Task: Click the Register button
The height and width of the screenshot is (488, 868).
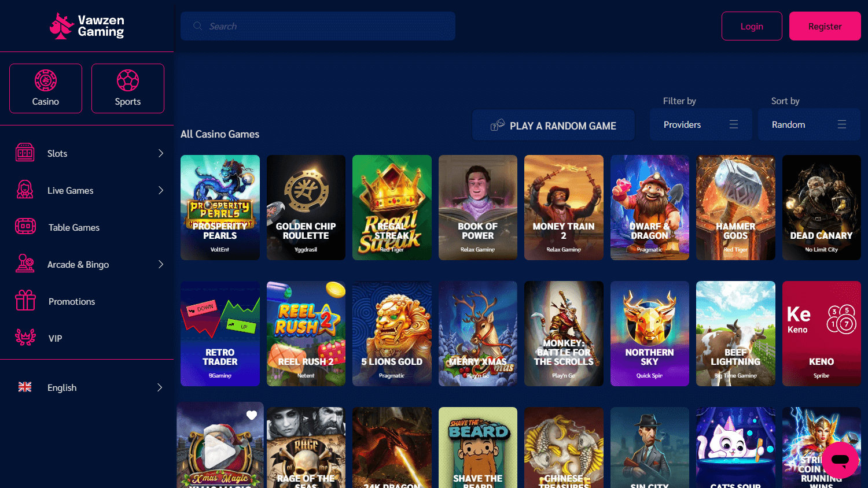Action: (x=825, y=25)
